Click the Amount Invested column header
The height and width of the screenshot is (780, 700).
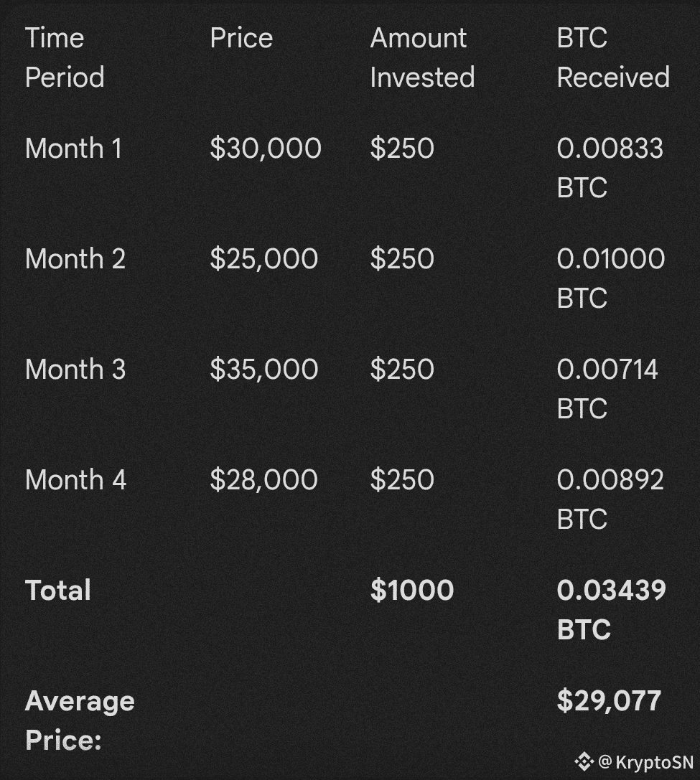tap(422, 57)
